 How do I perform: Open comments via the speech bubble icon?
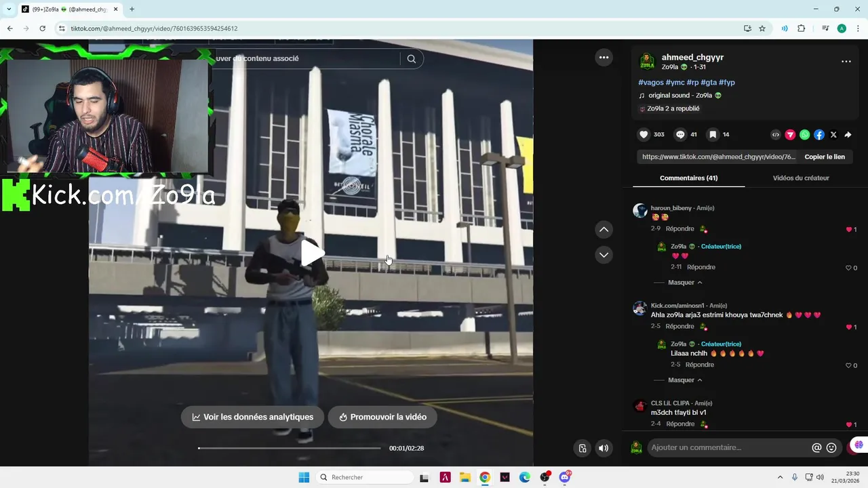[680, 135]
